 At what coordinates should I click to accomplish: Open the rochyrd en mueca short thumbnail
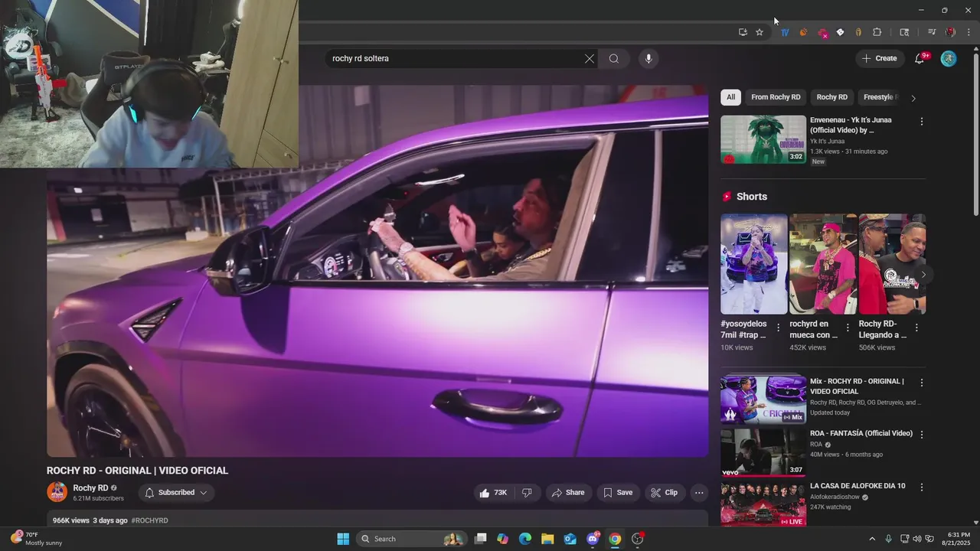click(823, 264)
